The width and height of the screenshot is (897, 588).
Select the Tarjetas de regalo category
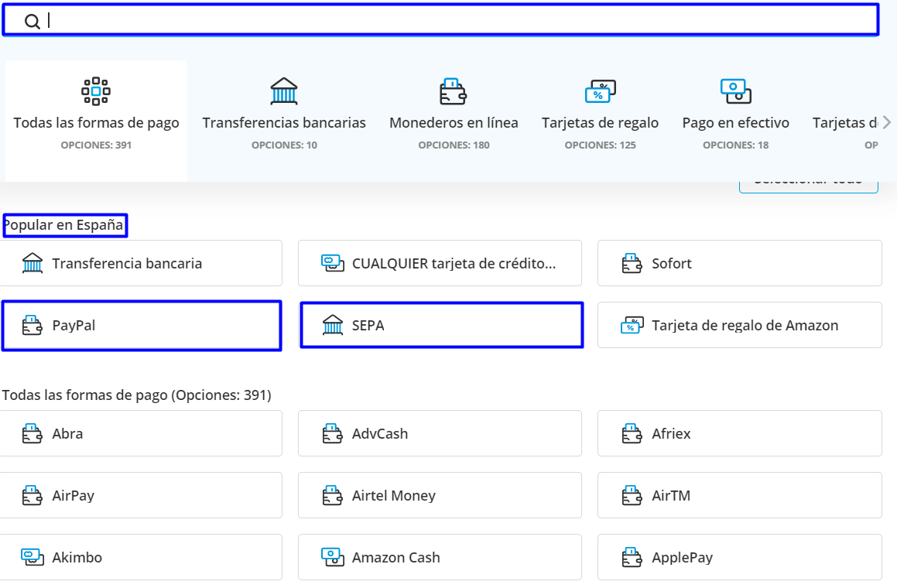tap(600, 122)
